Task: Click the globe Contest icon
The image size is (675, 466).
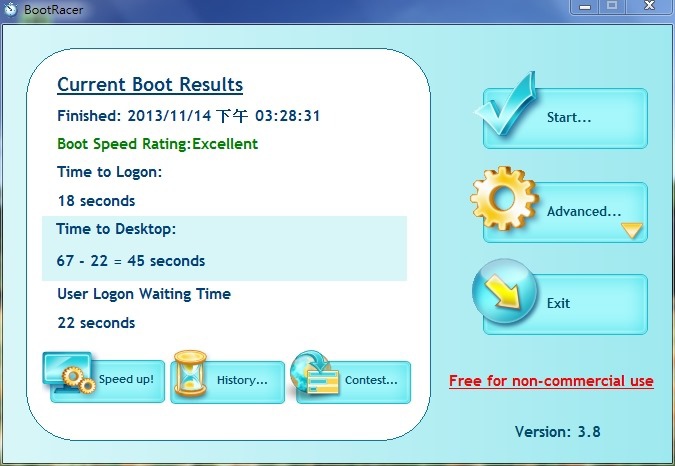Action: pyautogui.click(x=315, y=373)
